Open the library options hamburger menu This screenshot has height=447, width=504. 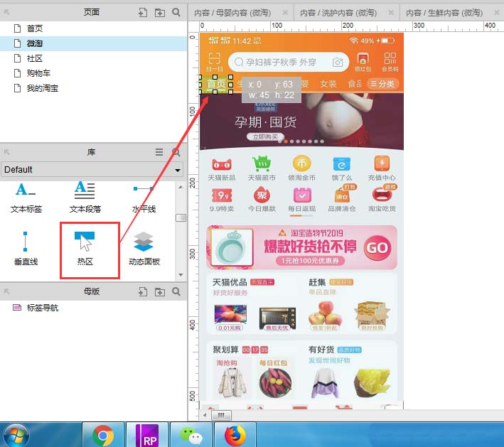pos(159,152)
